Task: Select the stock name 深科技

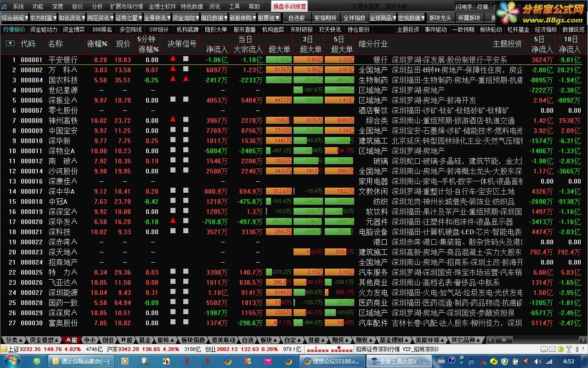Action: point(59,232)
